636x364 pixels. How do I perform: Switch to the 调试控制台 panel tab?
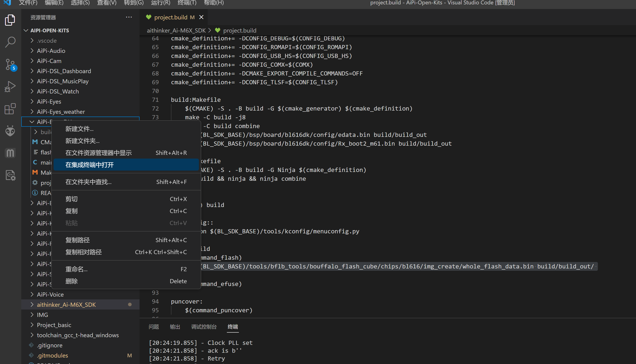(x=204, y=327)
